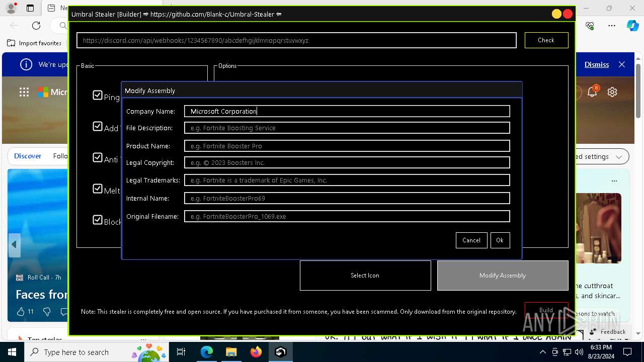Focus the Legal Trademarks field
644x362 pixels.
point(347,180)
